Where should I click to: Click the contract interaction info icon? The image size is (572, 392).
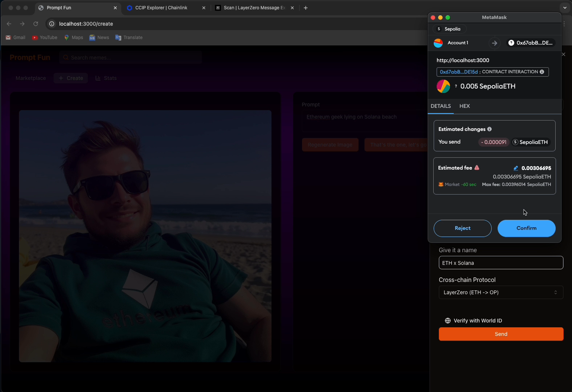[x=542, y=72]
